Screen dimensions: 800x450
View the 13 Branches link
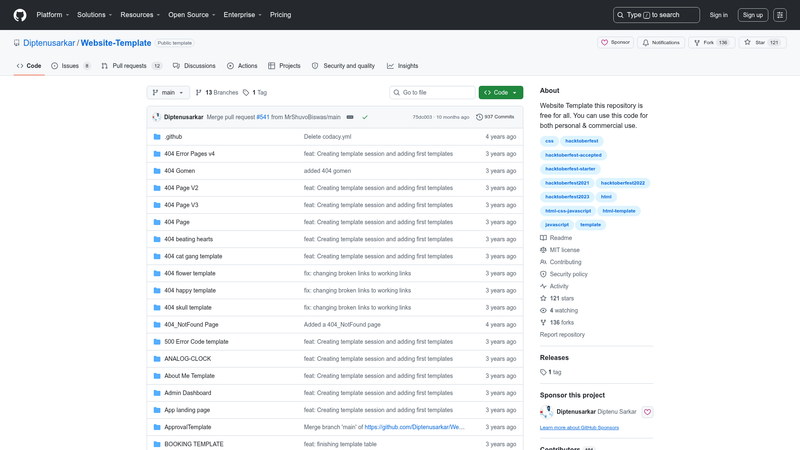pyautogui.click(x=217, y=92)
